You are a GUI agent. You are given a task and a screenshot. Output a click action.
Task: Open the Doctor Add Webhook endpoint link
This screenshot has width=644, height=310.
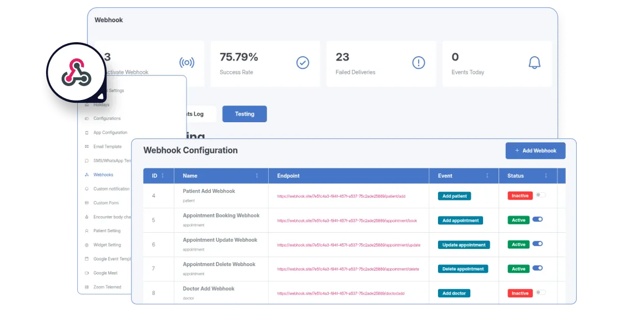[341, 293]
